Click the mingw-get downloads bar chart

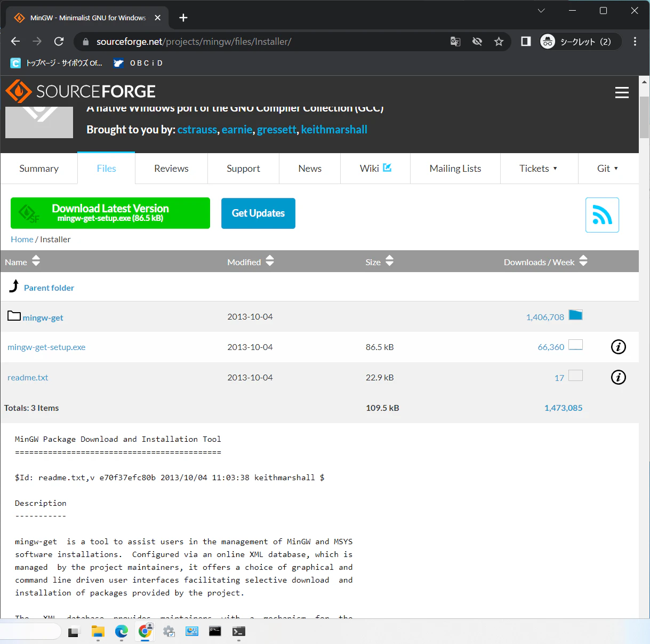click(x=575, y=315)
